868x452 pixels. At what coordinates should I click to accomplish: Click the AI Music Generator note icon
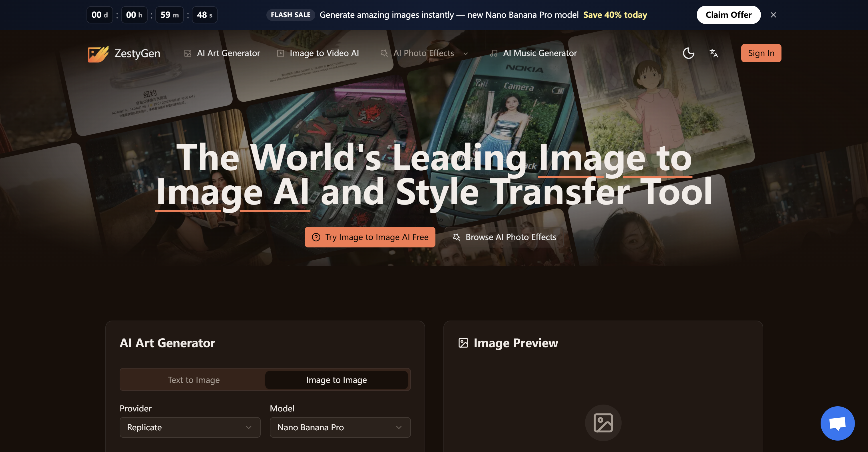point(494,53)
